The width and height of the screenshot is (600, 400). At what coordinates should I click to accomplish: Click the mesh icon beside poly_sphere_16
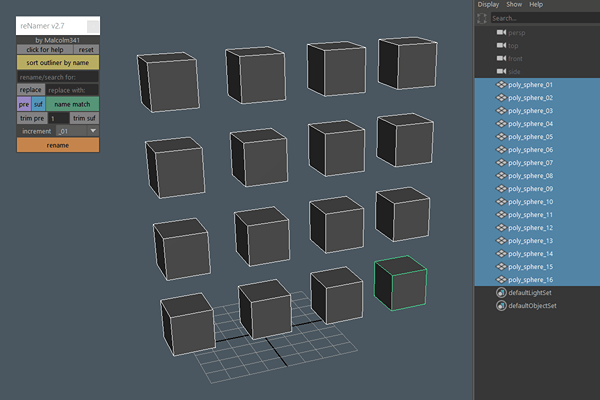(502, 280)
